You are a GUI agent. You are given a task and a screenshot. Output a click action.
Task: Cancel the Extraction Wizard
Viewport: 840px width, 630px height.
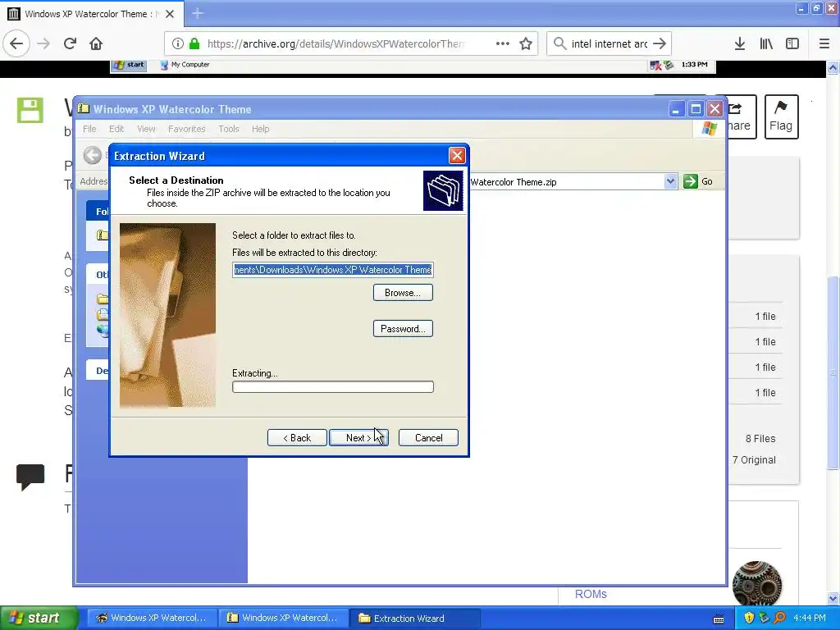(428, 438)
